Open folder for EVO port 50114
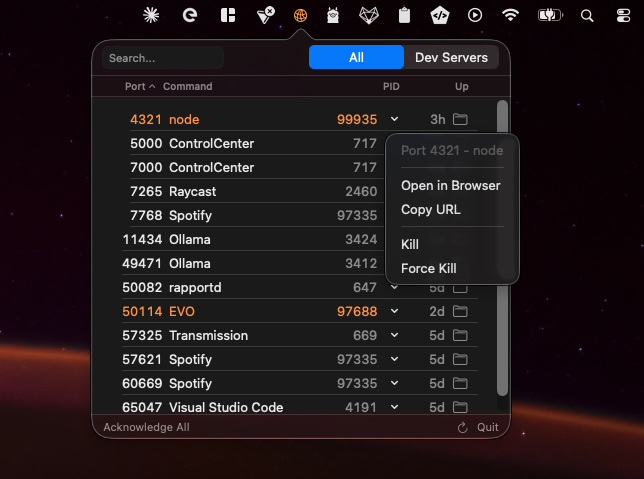 coord(460,311)
